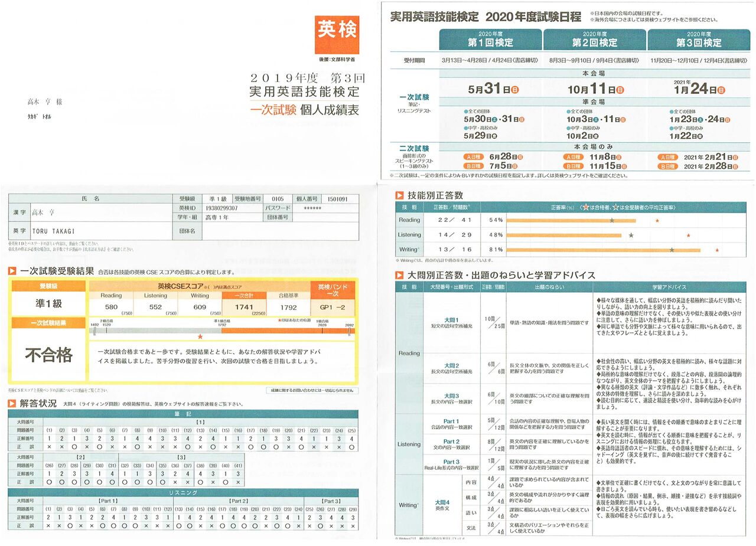This screenshot has width=756, height=546.
Task: Click the Part 3 Real-Life形式 cell
Action: coord(451,465)
